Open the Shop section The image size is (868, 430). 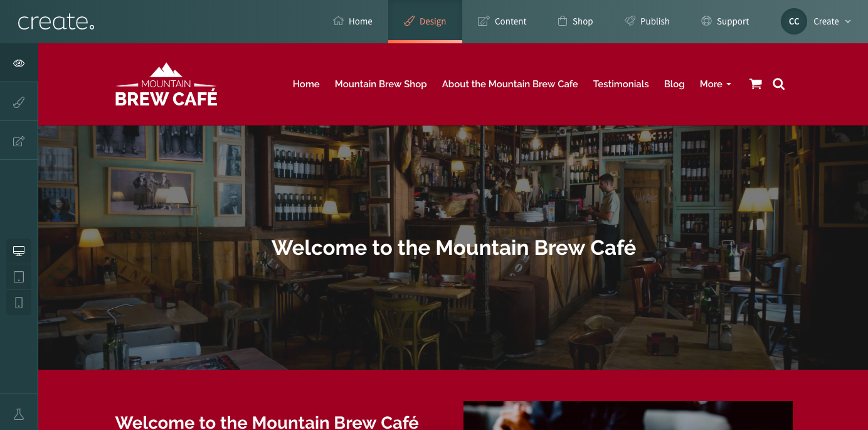click(x=575, y=21)
